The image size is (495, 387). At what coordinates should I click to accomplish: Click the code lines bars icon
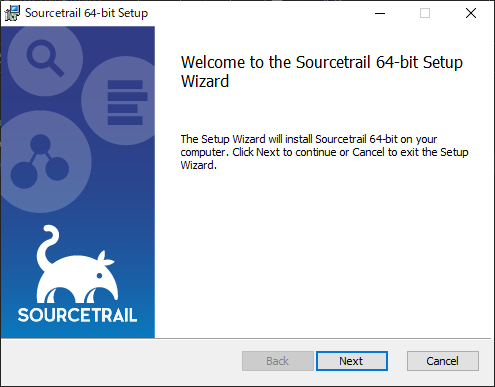[127, 102]
